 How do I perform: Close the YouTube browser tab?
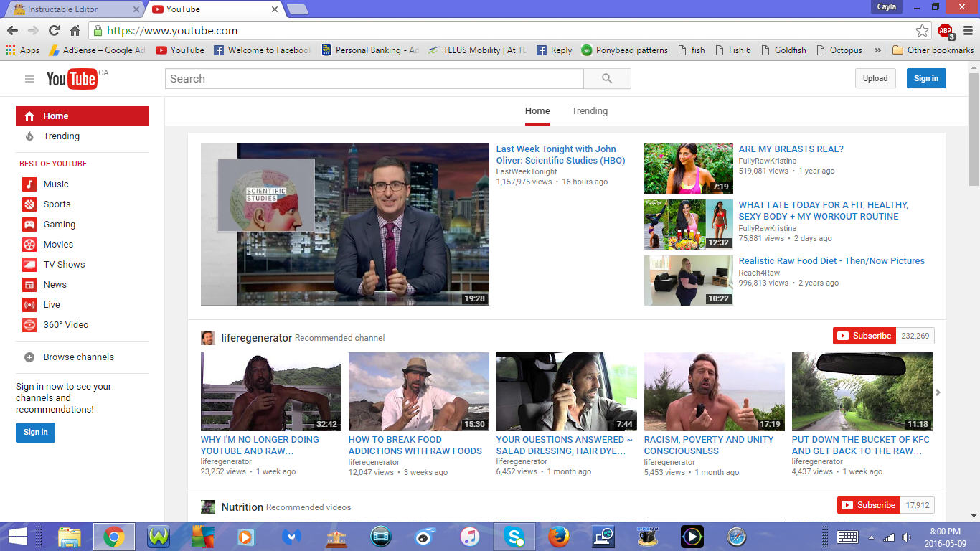click(x=274, y=9)
